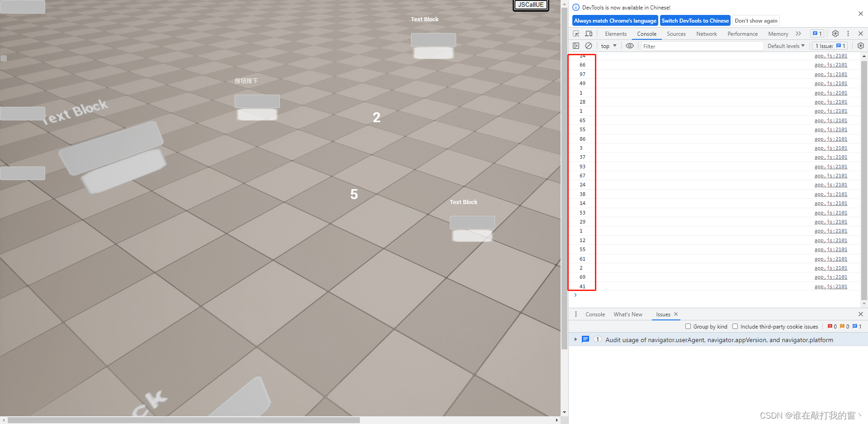Expand the Audit usage of navigator.userAgent issue
Image resolution: width=868 pixels, height=424 pixels.
[576, 339]
